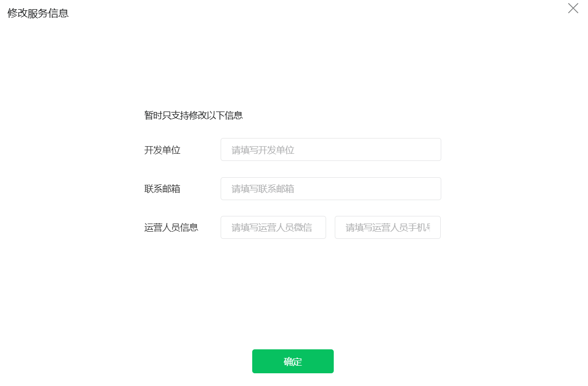
Task: Pick the contact email text box
Action: [x=331, y=188]
